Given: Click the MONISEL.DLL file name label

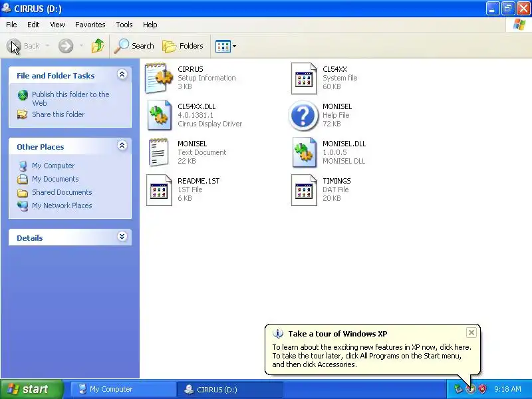Looking at the screenshot, I should [344, 144].
